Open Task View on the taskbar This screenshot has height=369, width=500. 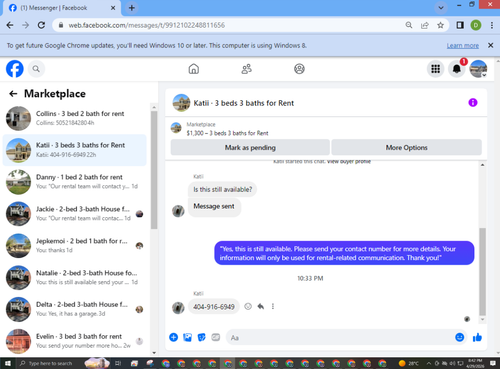[118, 363]
